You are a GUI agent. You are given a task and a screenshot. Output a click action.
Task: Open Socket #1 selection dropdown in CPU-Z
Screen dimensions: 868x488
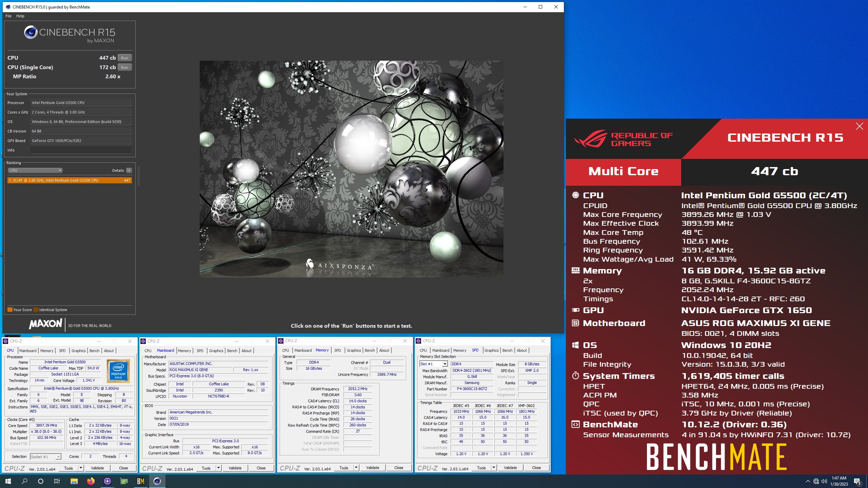46,457
